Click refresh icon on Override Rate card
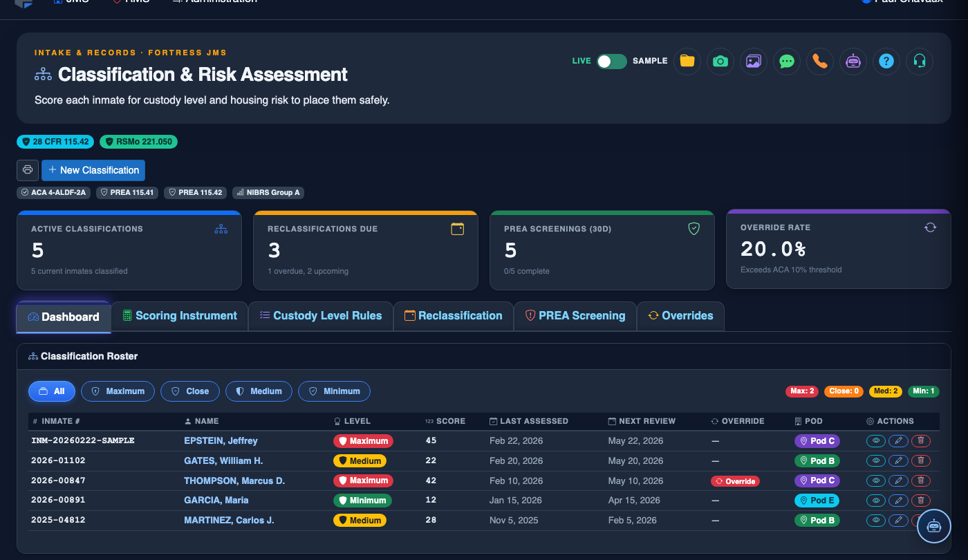 pyautogui.click(x=931, y=227)
